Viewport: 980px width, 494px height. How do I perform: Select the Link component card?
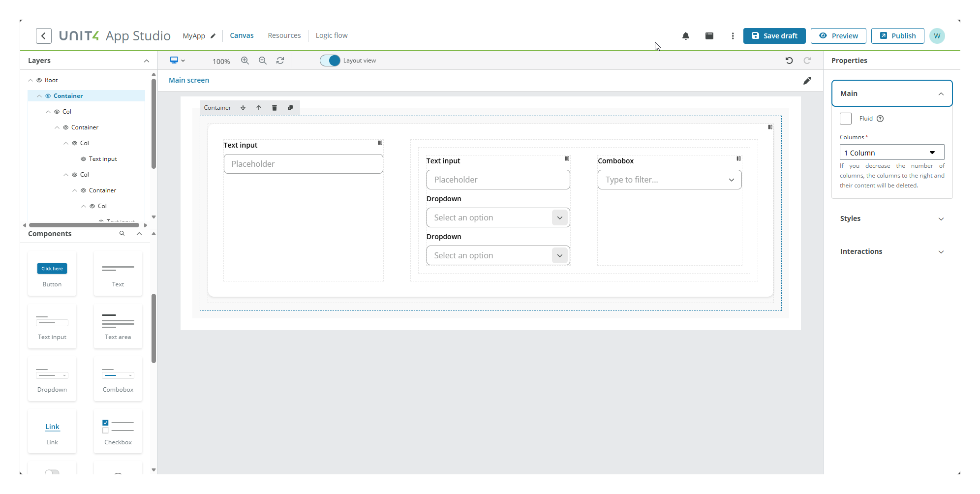(52, 432)
